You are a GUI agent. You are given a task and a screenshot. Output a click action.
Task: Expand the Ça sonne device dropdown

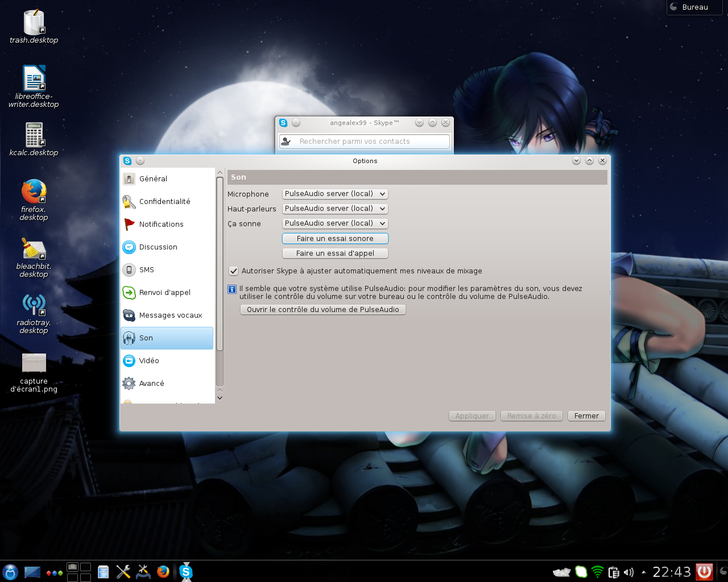[335, 223]
